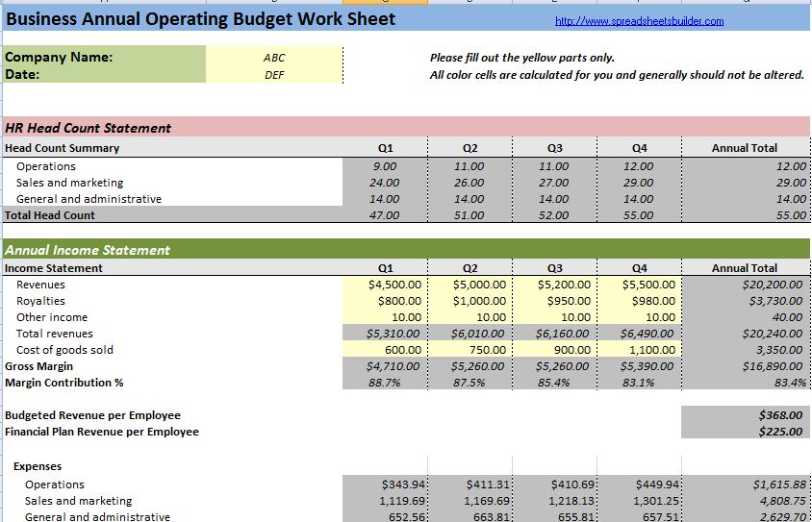Click Budgeted Revenue per Employee value $368.00

(x=746, y=415)
